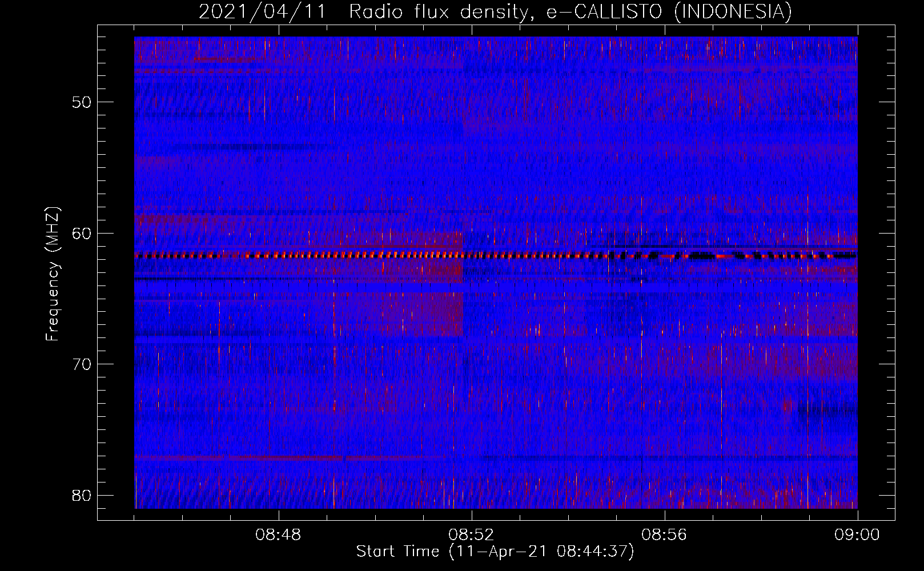Click the 09:00 time tick label
The image size is (924, 571).
click(x=857, y=535)
